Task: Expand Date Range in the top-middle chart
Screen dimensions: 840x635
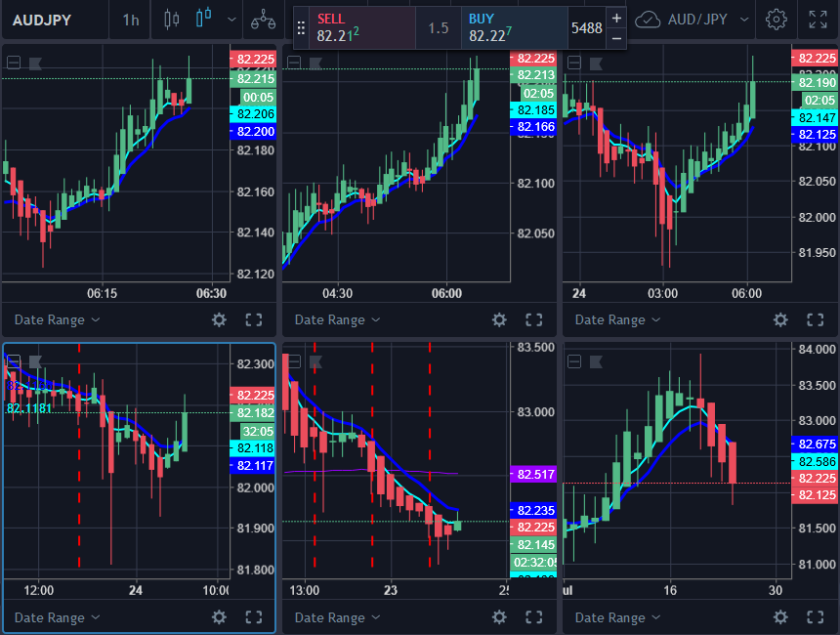Action: (x=336, y=319)
